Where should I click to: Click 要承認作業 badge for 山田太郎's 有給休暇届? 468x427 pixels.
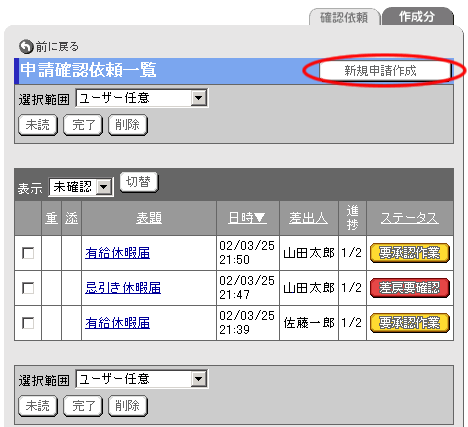pos(410,253)
